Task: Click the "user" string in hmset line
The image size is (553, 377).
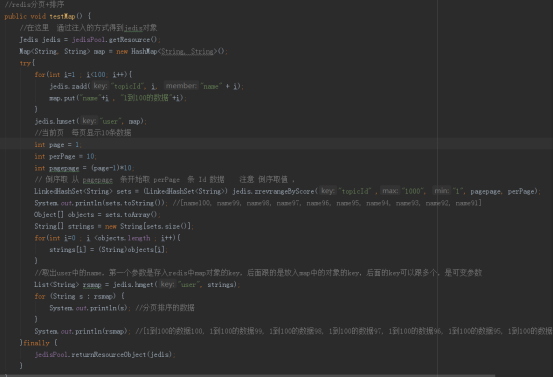Action: pos(110,121)
